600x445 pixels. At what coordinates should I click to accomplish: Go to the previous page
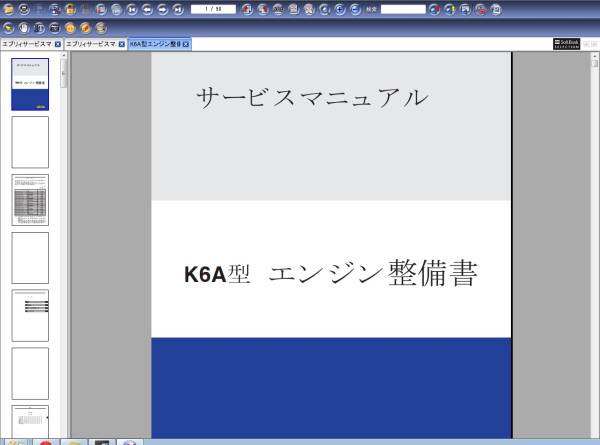pos(147,9)
